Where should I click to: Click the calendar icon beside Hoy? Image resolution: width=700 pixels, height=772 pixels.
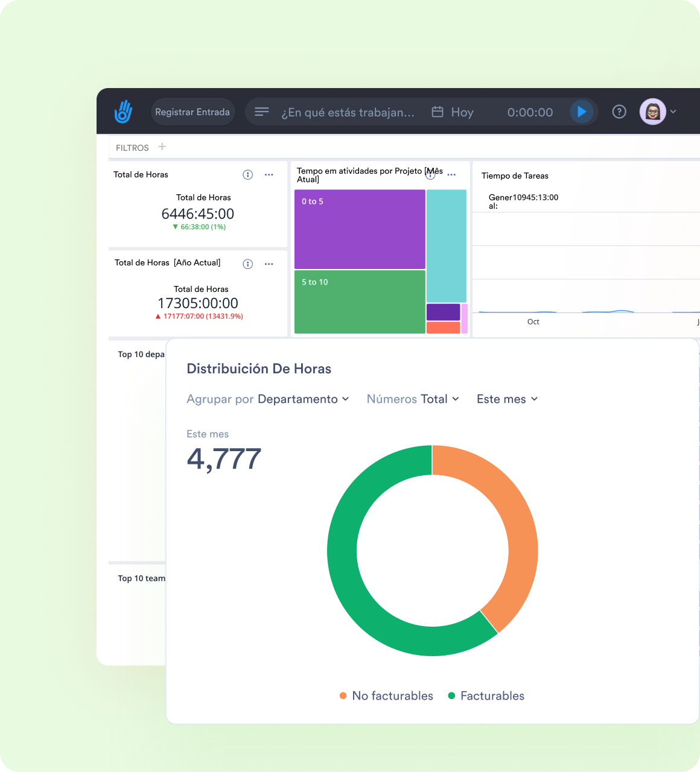tap(437, 112)
